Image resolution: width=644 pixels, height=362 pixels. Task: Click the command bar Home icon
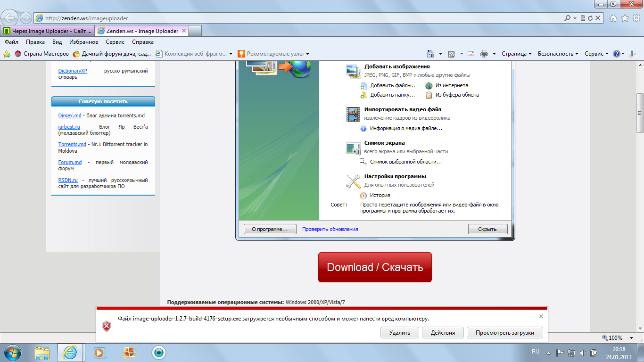point(430,54)
